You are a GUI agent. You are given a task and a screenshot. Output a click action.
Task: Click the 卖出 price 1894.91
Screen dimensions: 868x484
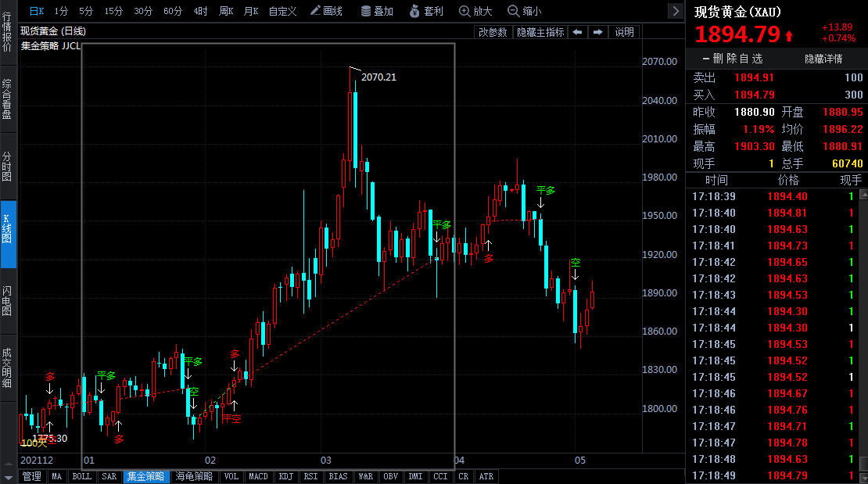click(x=754, y=78)
